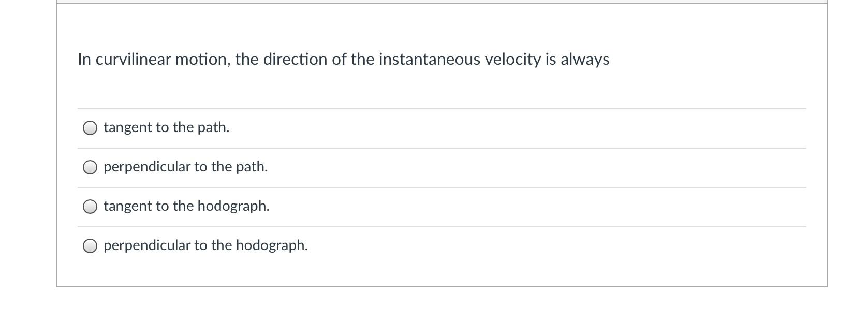Click the 'perpendicular to the path.' answer text

(185, 167)
